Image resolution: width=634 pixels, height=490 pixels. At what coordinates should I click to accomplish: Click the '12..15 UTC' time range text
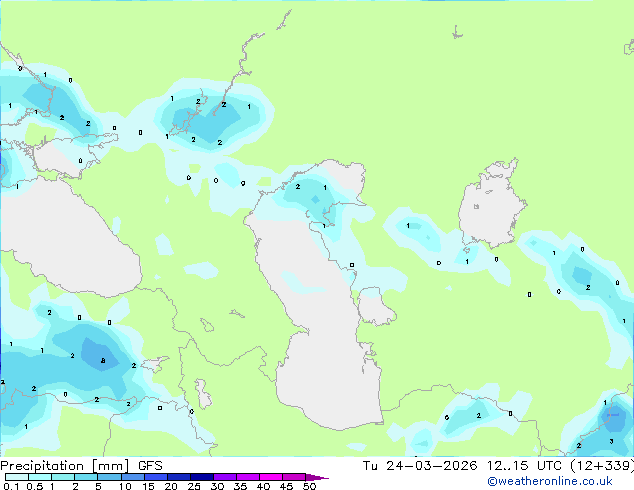click(x=524, y=466)
